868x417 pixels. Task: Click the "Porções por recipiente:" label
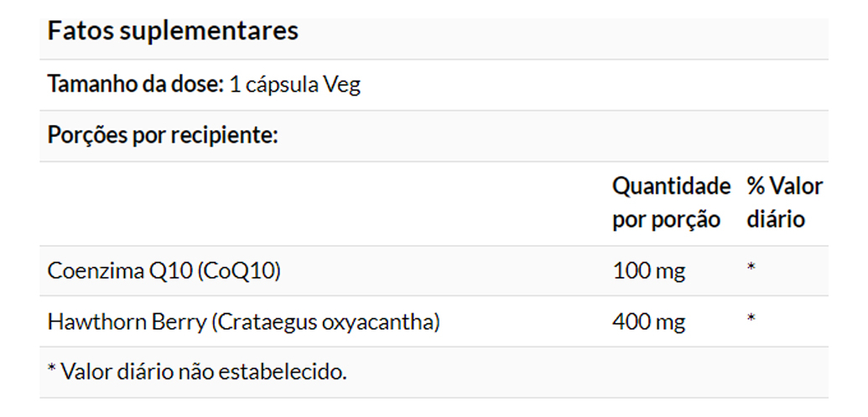point(163,135)
